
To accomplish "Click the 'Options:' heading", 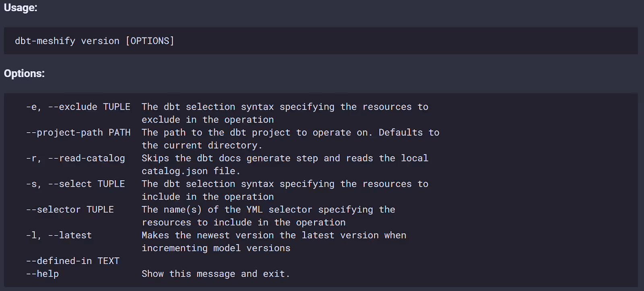I will pos(24,74).
